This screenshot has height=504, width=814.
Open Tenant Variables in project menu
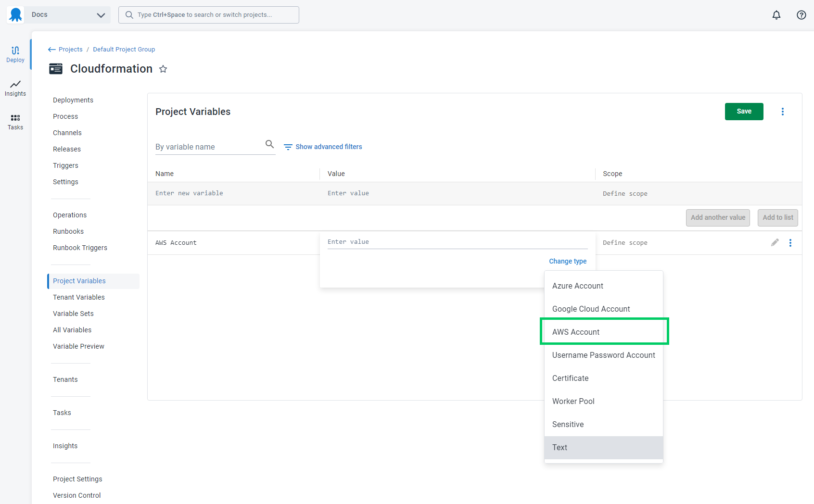[x=79, y=297]
